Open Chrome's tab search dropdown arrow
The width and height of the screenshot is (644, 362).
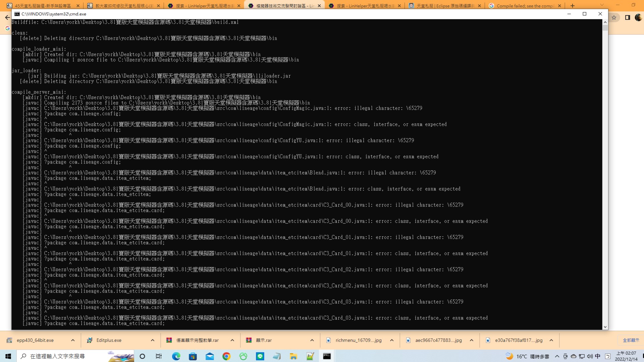(x=602, y=5)
